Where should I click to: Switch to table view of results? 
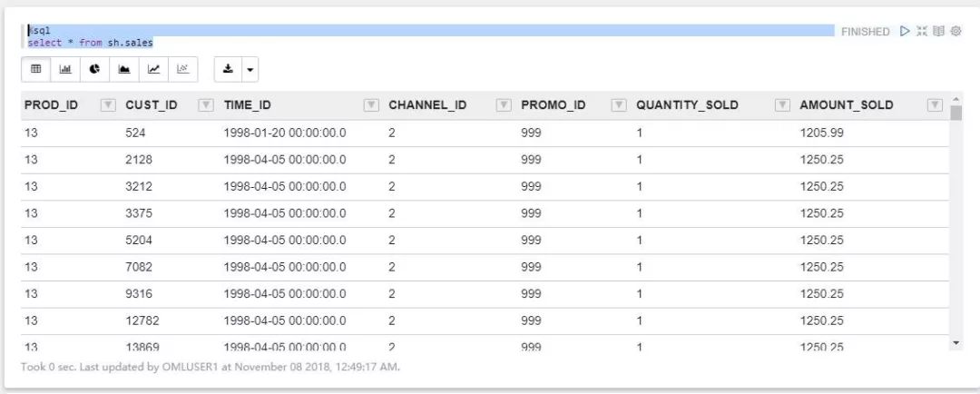36,68
